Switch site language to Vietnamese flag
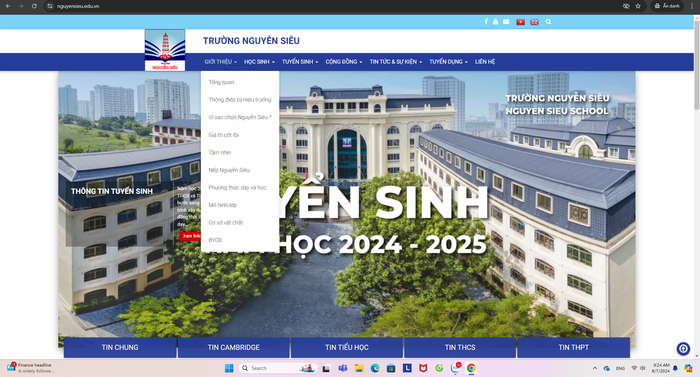 tap(520, 22)
